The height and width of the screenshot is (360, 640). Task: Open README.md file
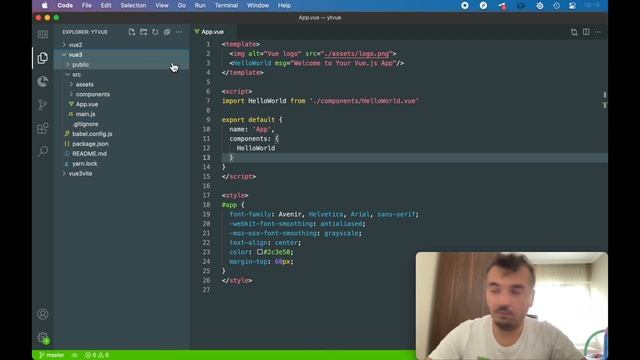click(x=121, y=153)
